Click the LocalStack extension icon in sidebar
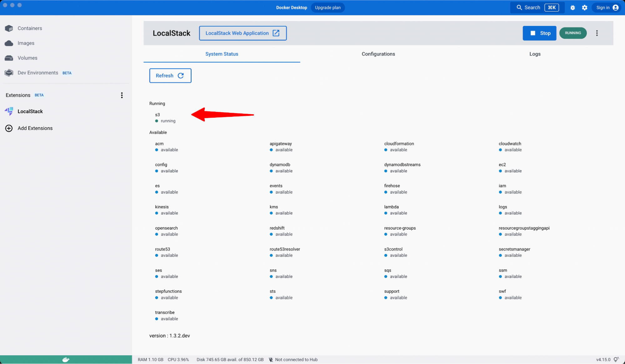This screenshot has width=625, height=364. (x=9, y=111)
